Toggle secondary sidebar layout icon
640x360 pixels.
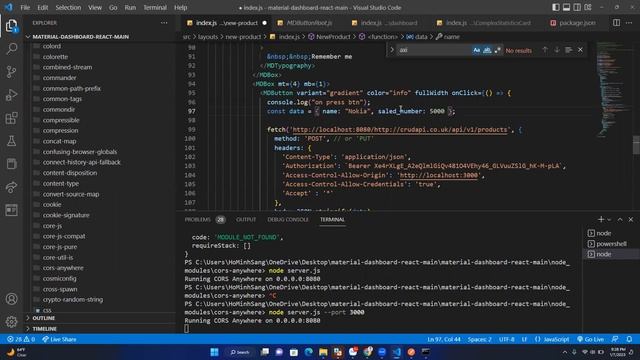pos(577,7)
